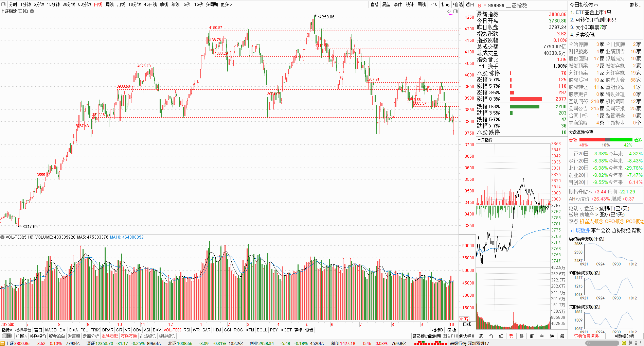Click the 涨跌贡献 bottom tab
Screen dimensions: 644x346
tap(110, 336)
